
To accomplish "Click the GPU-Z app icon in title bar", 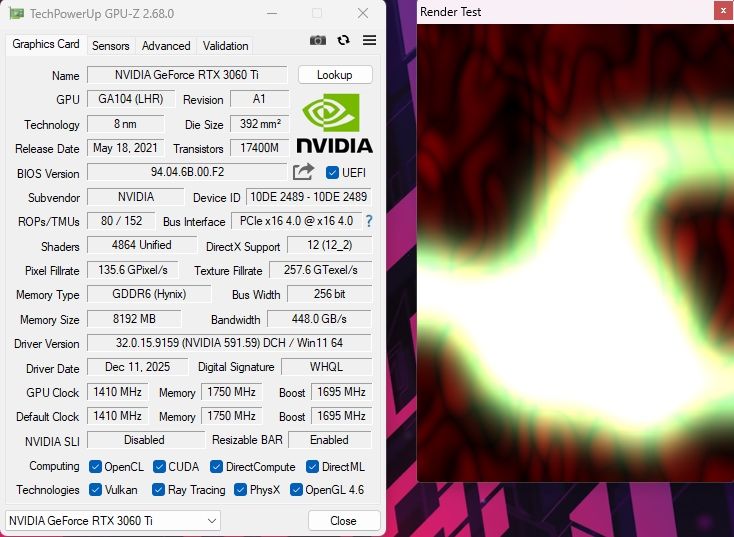I will [x=17, y=14].
